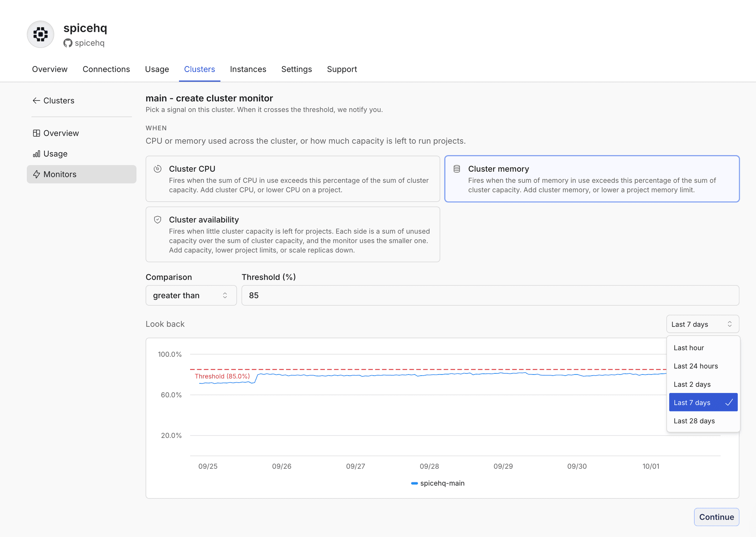The height and width of the screenshot is (537, 756).
Task: Select the Cluster availability signal card
Action: pos(293,235)
